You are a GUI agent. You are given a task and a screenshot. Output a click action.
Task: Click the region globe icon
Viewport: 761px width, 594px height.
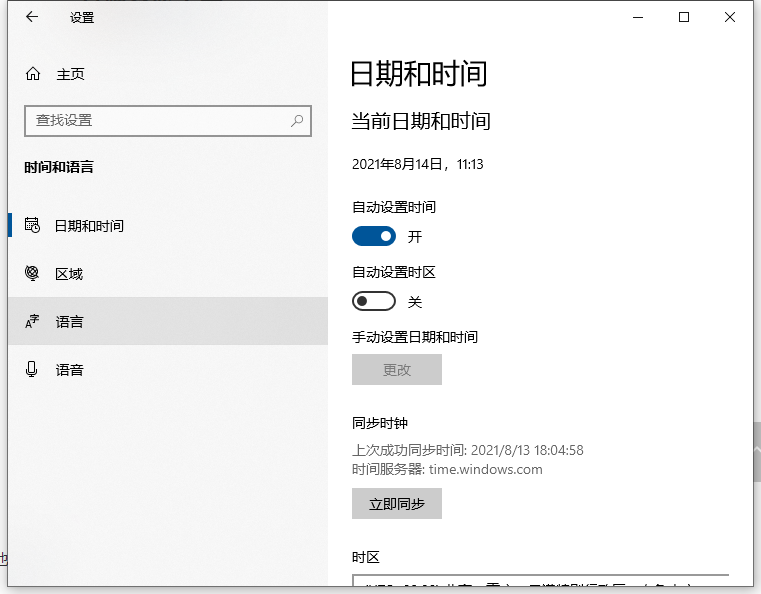pyautogui.click(x=32, y=273)
